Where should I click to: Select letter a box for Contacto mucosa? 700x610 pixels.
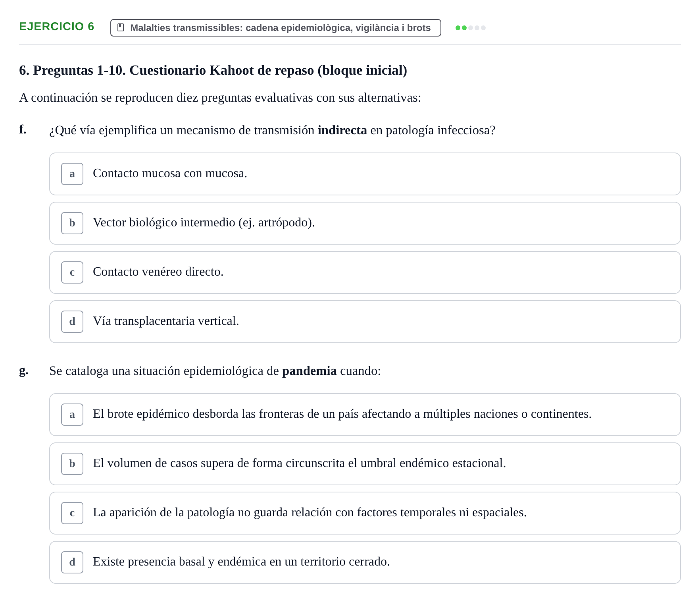click(x=72, y=174)
